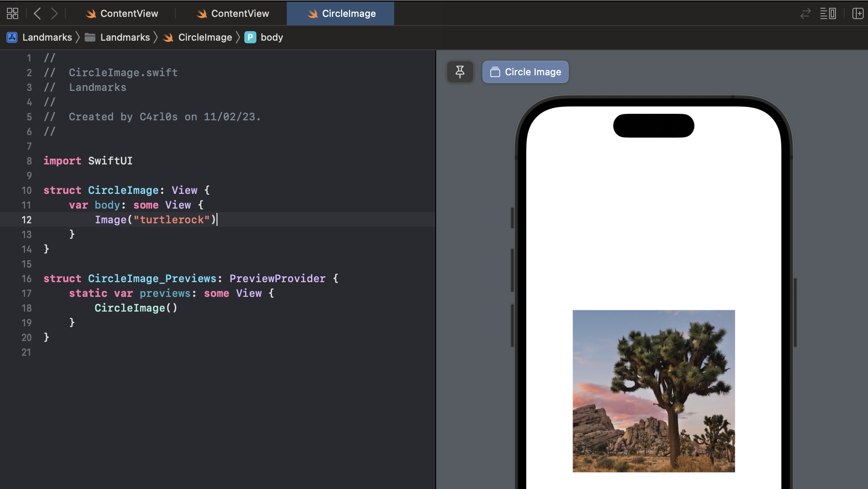Click the turtlerock image in the preview
Screen dimensions: 868x489
coord(653,391)
